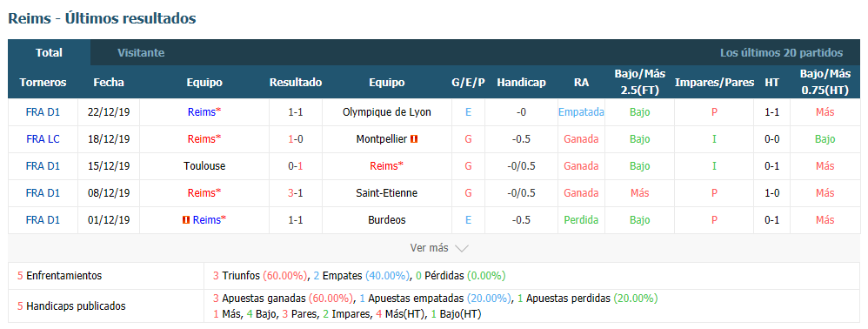Click the red card icon beside Montpellier

[x=414, y=139]
